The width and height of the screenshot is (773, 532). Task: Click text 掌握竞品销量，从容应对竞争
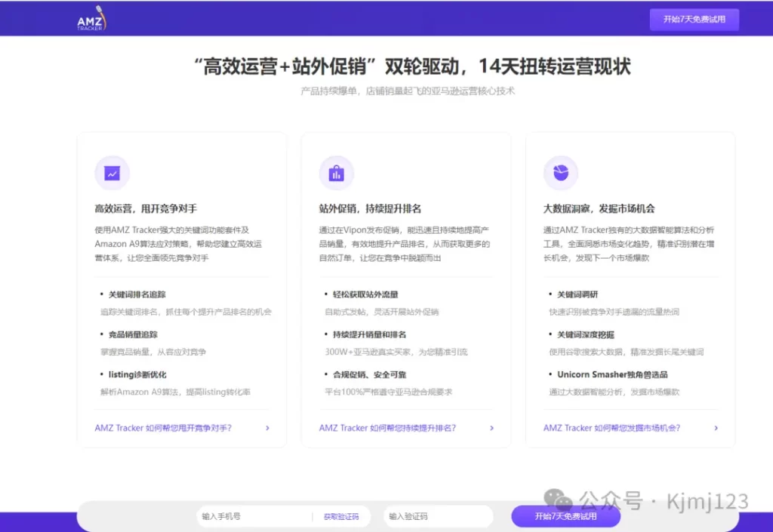coord(153,352)
